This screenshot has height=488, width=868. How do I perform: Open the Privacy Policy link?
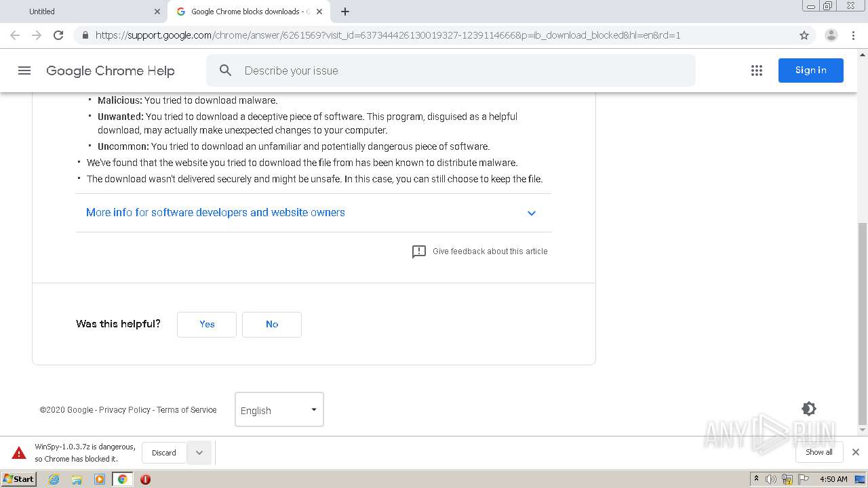(125, 410)
